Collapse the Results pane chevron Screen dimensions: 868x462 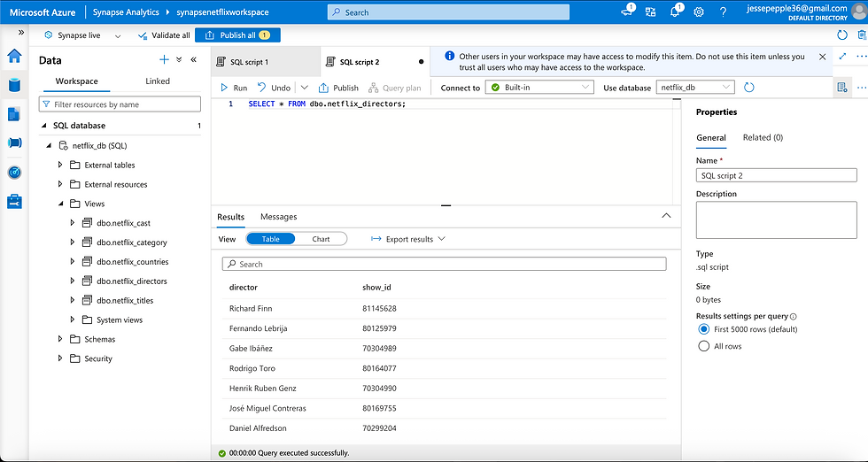point(666,216)
